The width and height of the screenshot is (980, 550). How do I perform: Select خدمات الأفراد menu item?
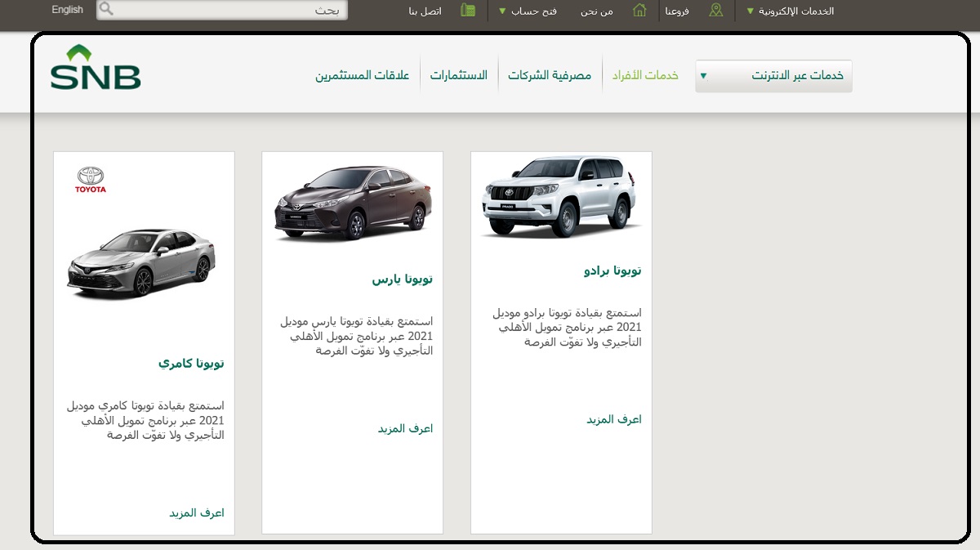(645, 75)
